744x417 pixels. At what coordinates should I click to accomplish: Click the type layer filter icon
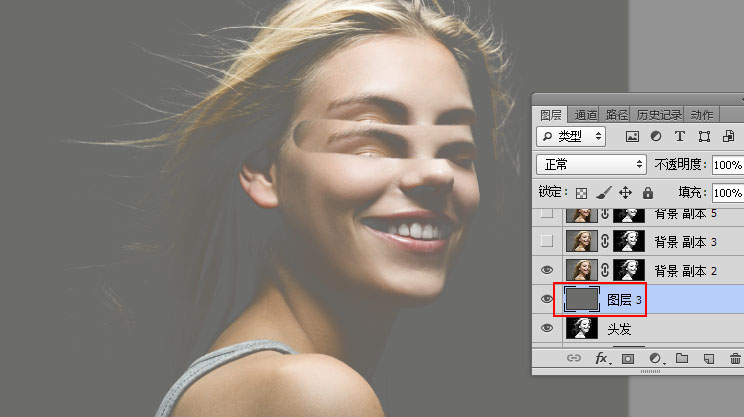(x=680, y=136)
